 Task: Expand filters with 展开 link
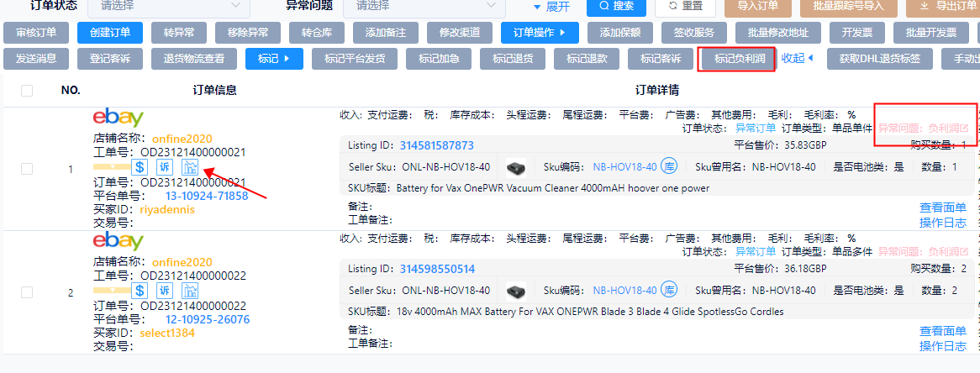[x=551, y=6]
